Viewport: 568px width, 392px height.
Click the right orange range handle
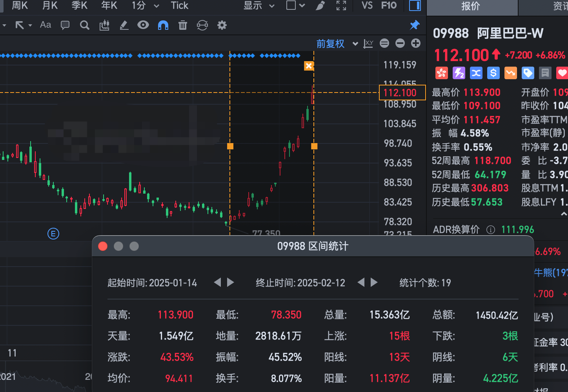coord(314,146)
